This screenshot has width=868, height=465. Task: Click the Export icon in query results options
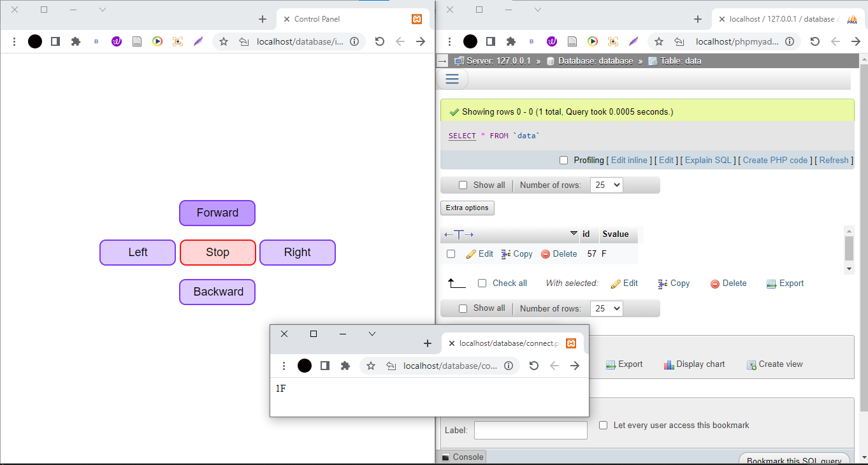pyautogui.click(x=625, y=364)
